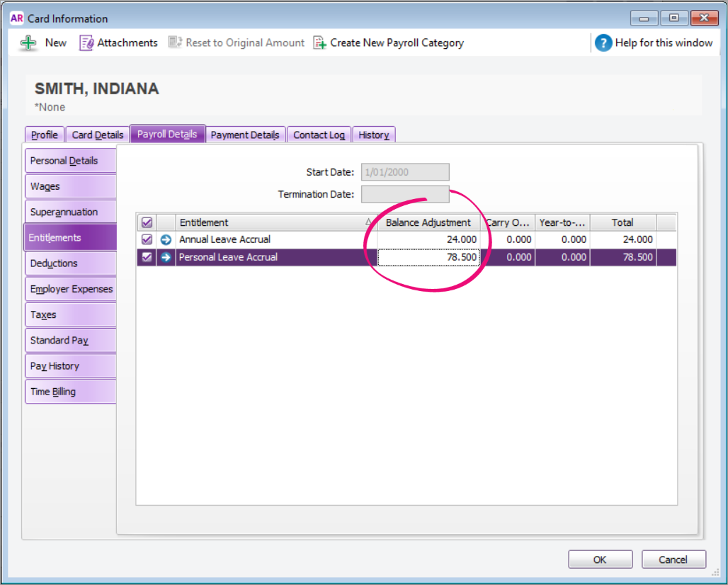Open Help for this window
The height and width of the screenshot is (585, 728).
pyautogui.click(x=654, y=42)
